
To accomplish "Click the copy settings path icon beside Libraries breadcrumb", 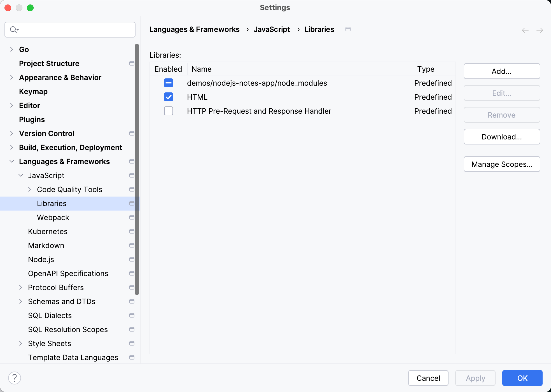I will tap(348, 29).
